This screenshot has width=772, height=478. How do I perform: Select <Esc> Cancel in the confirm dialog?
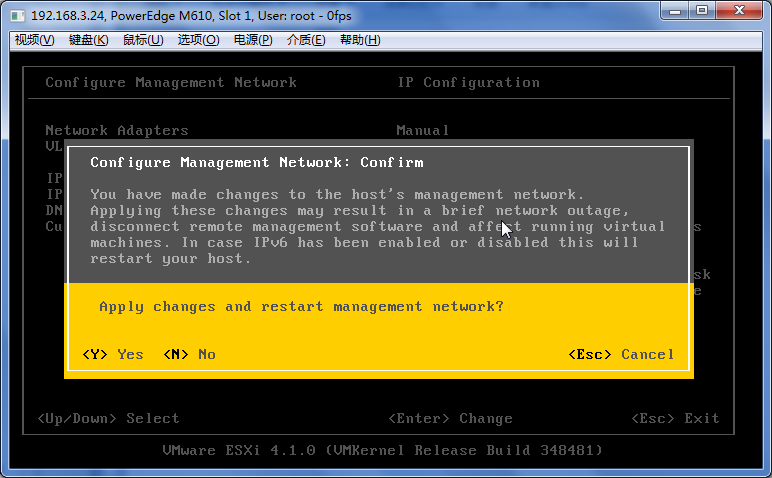tap(621, 354)
